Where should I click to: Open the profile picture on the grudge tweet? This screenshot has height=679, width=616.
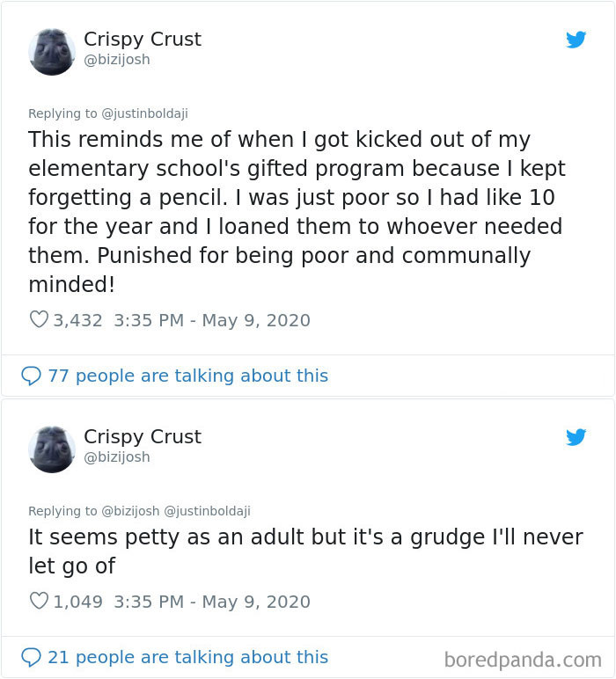tap(52, 449)
